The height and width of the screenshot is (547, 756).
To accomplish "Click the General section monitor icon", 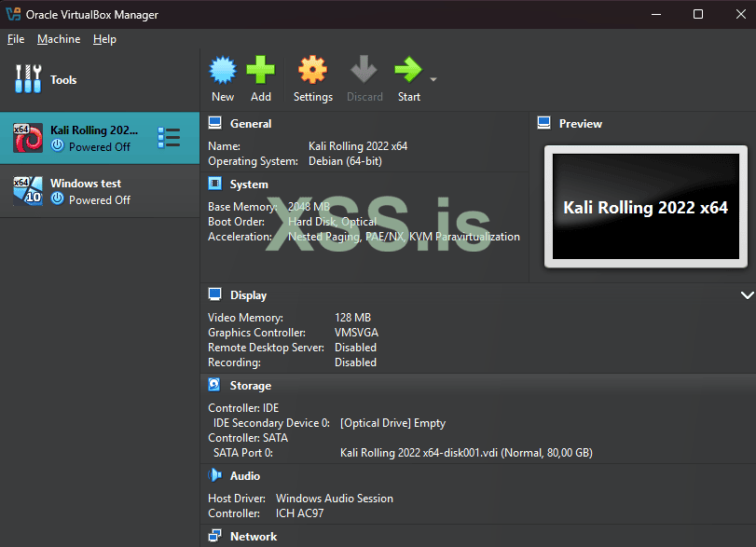I will point(215,123).
